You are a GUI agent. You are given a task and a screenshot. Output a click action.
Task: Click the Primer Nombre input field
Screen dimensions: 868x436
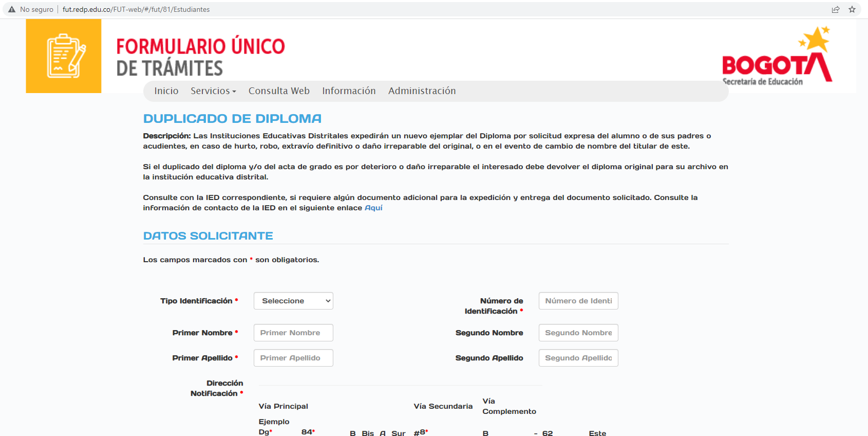click(x=293, y=333)
